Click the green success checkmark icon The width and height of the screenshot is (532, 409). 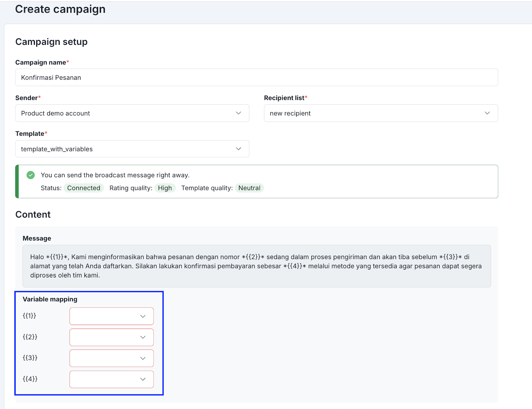point(31,175)
